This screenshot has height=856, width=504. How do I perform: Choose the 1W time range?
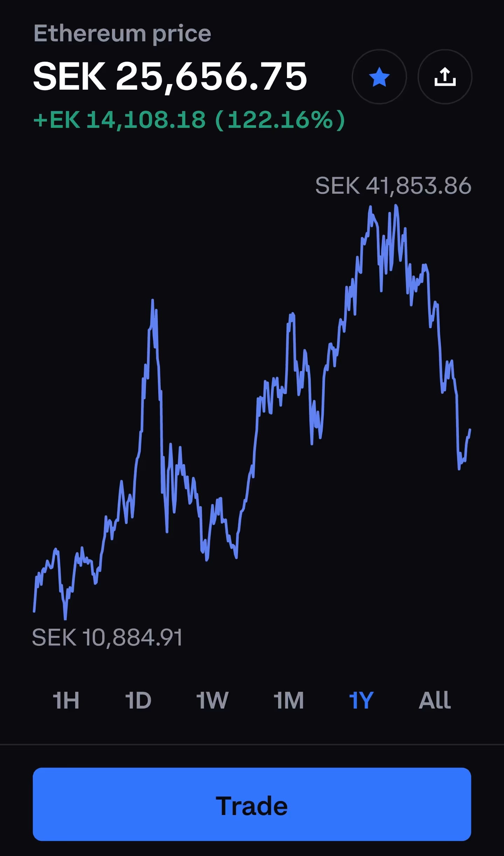click(x=212, y=700)
